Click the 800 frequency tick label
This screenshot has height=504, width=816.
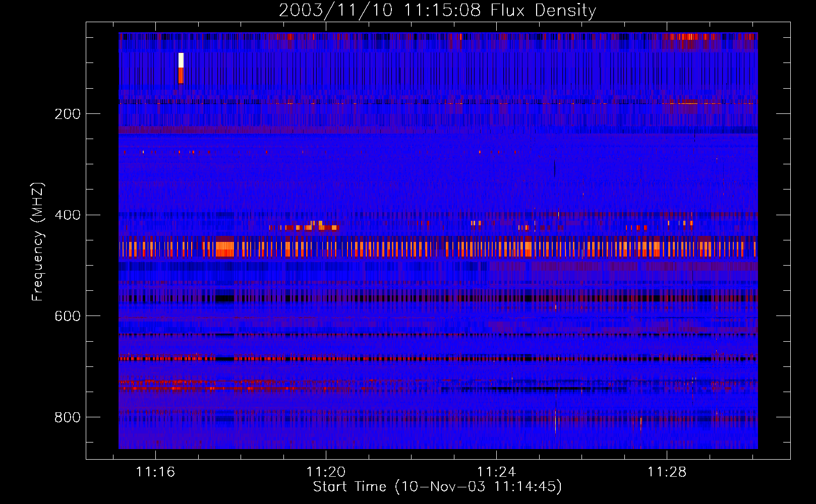coord(68,417)
